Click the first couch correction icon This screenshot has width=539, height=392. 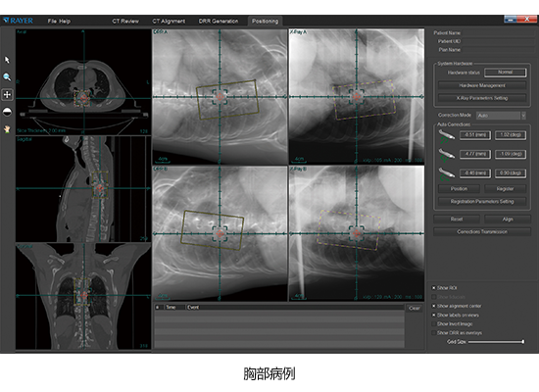click(x=446, y=136)
